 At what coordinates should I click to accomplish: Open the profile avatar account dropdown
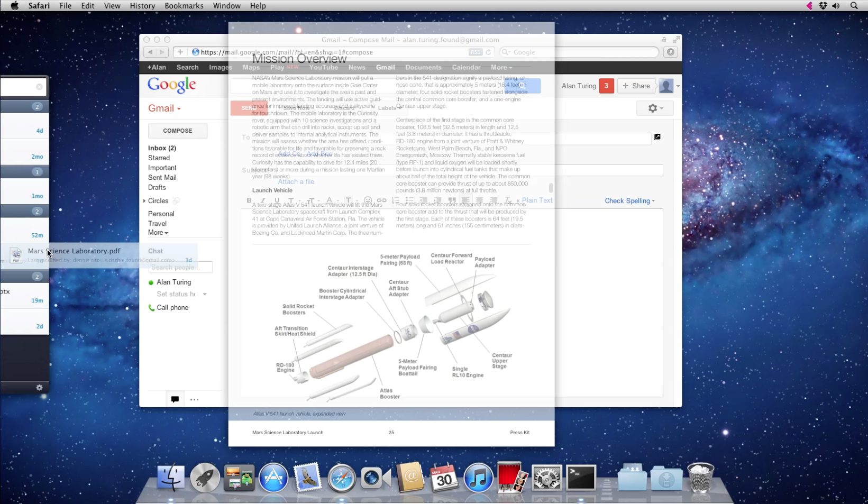[669, 86]
